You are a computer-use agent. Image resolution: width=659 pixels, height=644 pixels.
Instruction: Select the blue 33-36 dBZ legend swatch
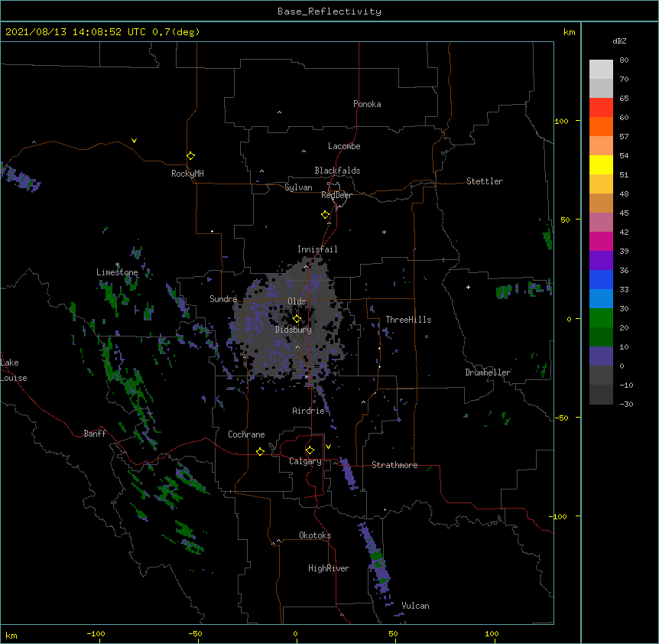pyautogui.click(x=601, y=279)
